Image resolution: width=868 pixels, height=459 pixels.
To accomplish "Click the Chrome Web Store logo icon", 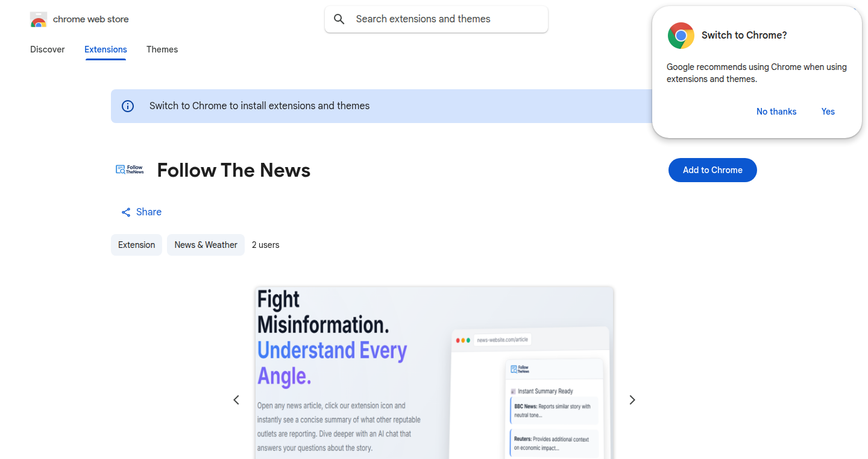I will [39, 19].
